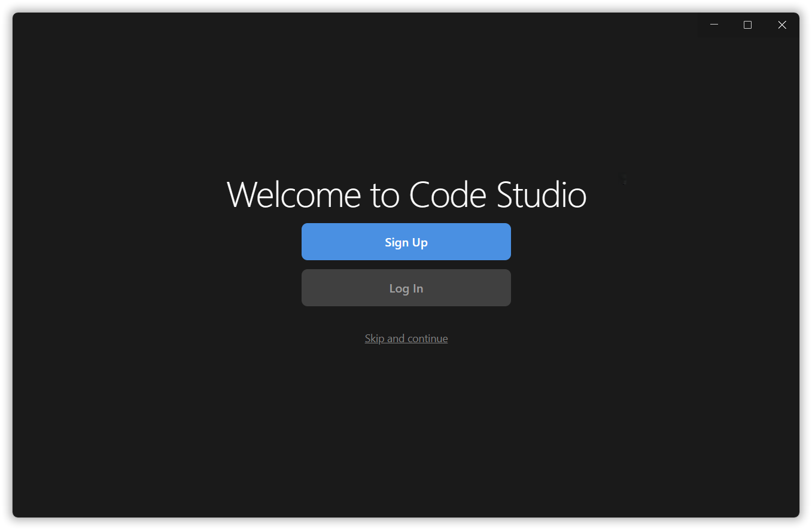
Task: Click the blue Sign Up button
Action: click(x=406, y=242)
